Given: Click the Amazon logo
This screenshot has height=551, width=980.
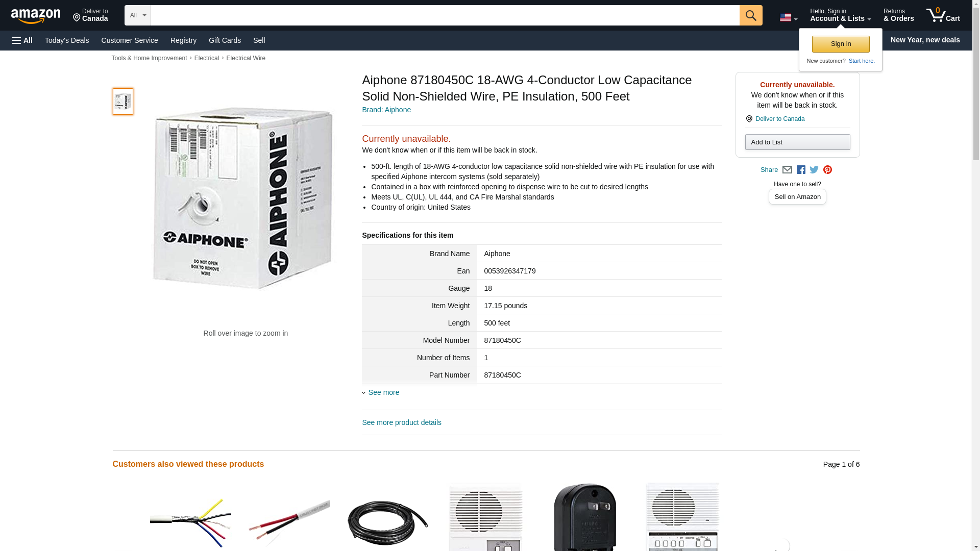Looking at the screenshot, I should pos(36,16).
